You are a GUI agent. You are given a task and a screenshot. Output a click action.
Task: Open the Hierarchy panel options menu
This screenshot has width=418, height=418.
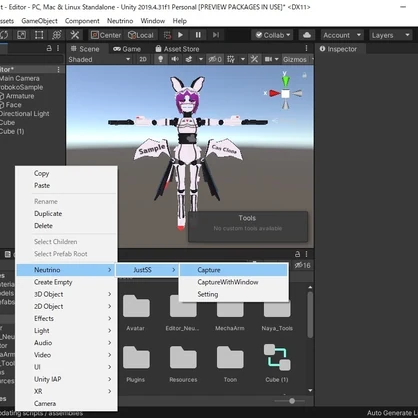coord(58,48)
